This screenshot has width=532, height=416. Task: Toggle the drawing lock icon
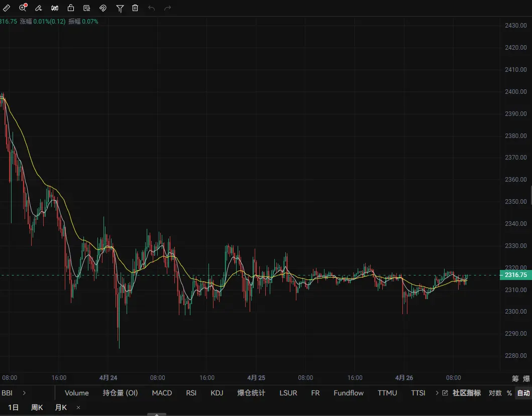coord(70,8)
